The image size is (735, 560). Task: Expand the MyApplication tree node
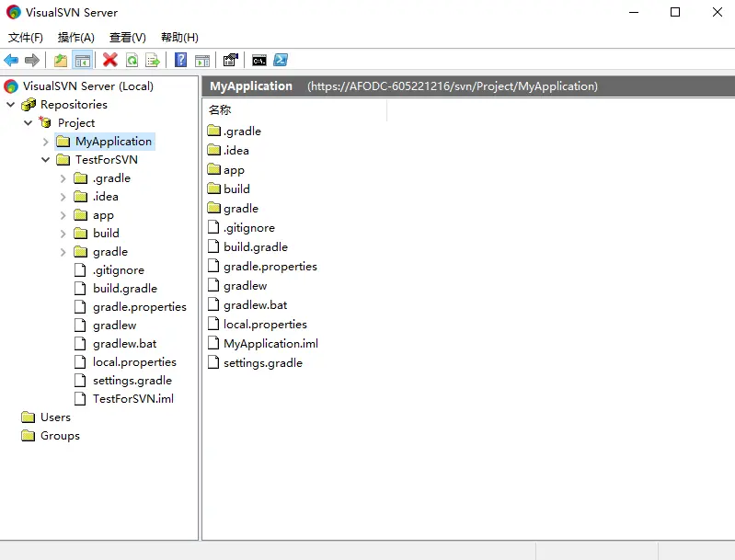pyautogui.click(x=46, y=142)
